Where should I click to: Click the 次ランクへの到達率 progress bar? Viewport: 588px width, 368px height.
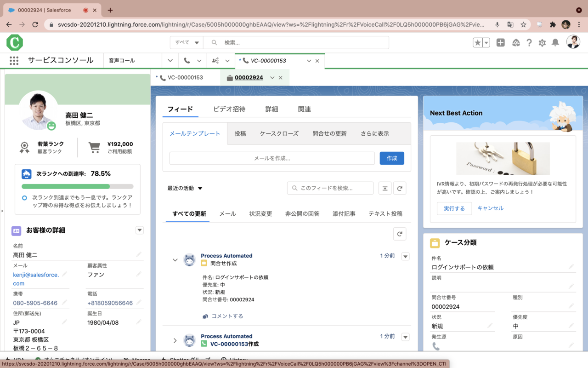[78, 186]
